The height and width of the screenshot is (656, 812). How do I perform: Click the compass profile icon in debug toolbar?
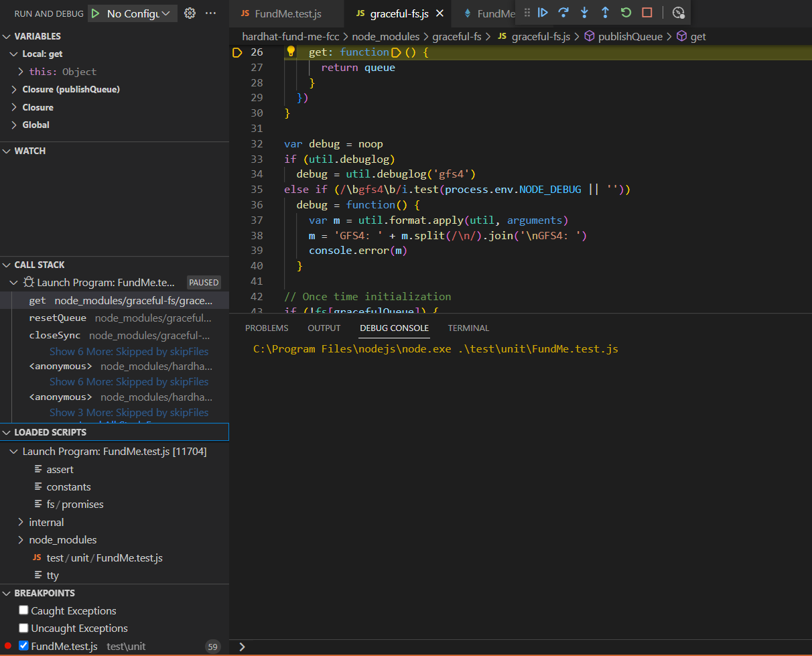[x=678, y=13]
